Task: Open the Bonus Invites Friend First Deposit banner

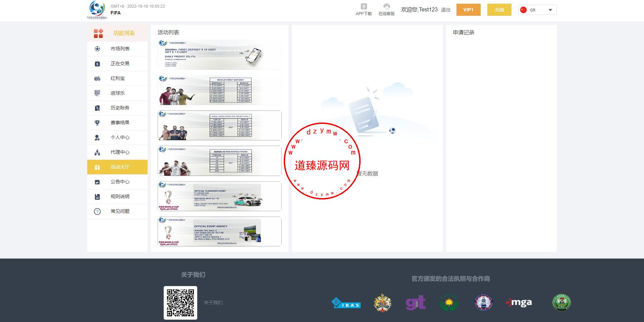Action: (220, 125)
